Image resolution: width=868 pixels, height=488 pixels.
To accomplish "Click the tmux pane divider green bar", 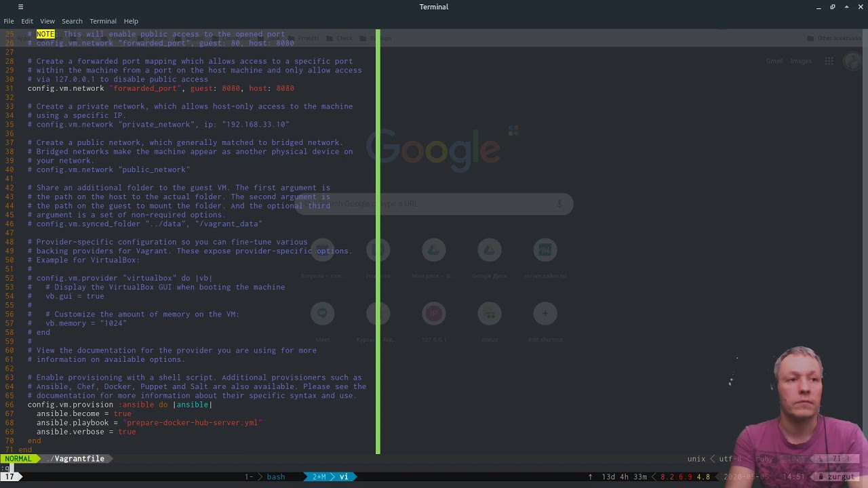I will pyautogui.click(x=378, y=242).
